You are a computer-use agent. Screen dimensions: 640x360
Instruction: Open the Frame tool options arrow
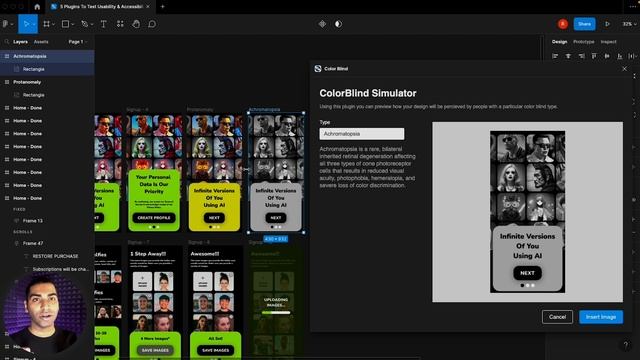(53, 24)
